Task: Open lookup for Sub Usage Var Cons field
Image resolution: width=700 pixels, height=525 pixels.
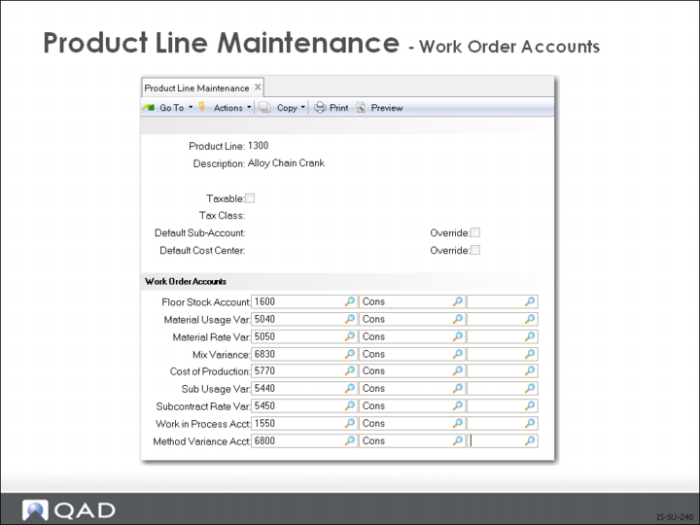Action: [x=458, y=388]
